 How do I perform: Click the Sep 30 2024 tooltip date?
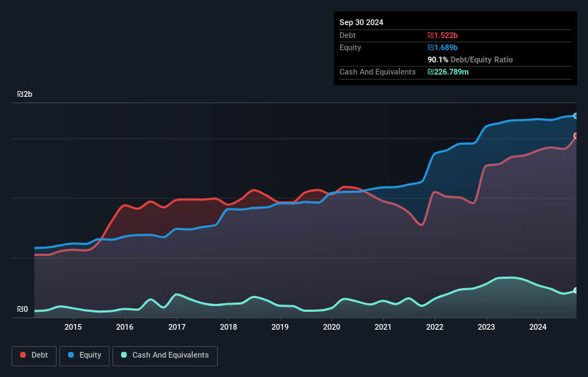(361, 22)
